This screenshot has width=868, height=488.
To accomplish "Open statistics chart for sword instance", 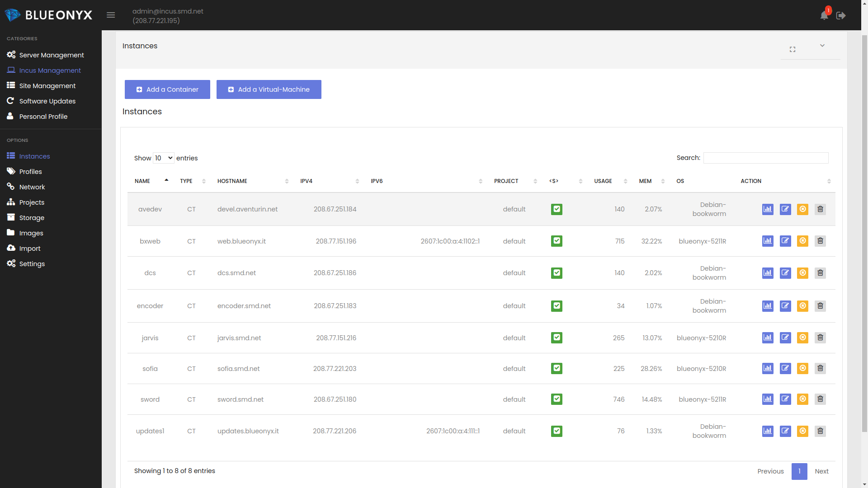I will (x=768, y=399).
